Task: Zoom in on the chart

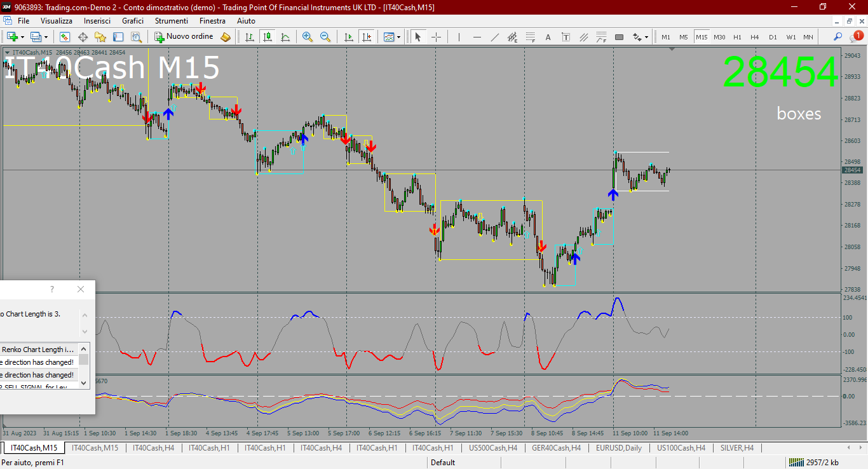Action: (x=308, y=37)
